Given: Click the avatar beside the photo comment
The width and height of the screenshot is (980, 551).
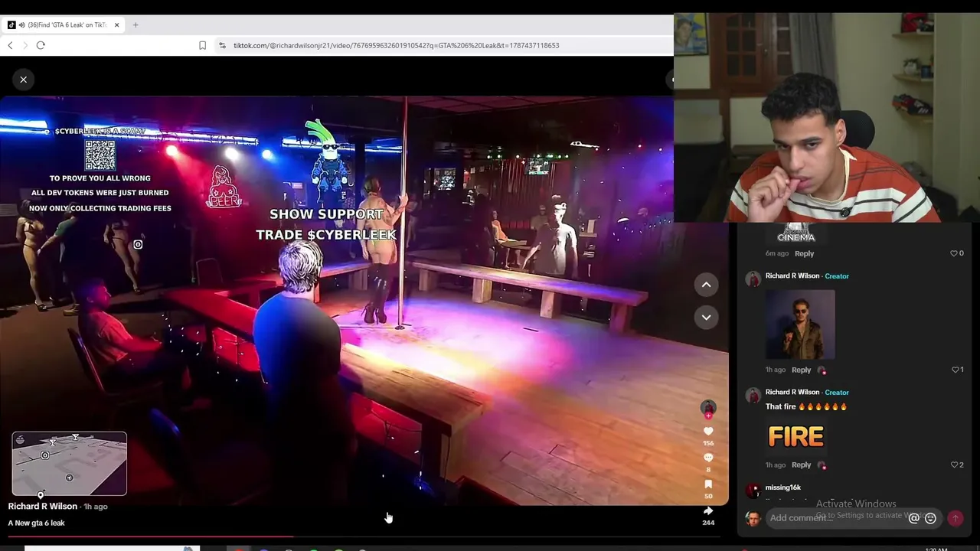Looking at the screenshot, I should click(753, 279).
